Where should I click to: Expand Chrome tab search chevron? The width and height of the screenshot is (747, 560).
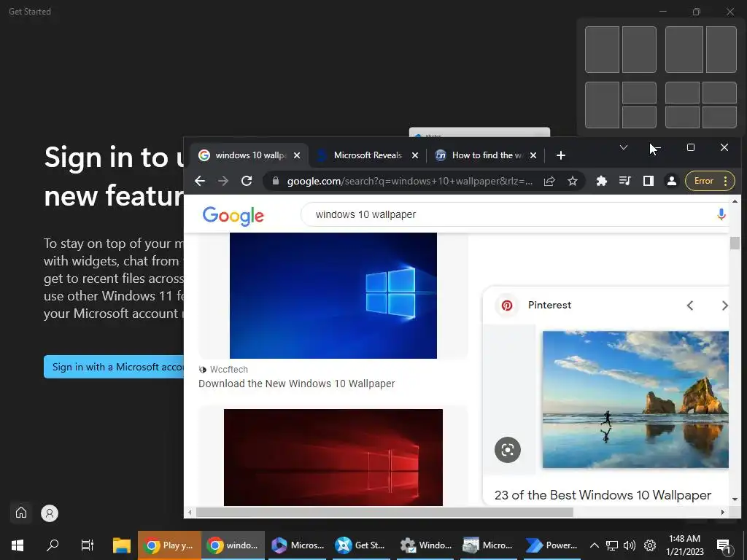(623, 147)
